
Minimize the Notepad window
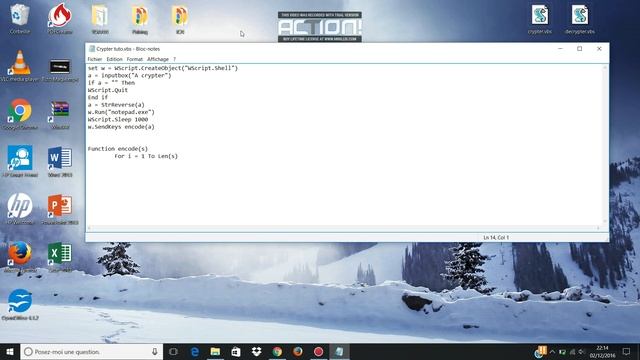[x=560, y=49]
